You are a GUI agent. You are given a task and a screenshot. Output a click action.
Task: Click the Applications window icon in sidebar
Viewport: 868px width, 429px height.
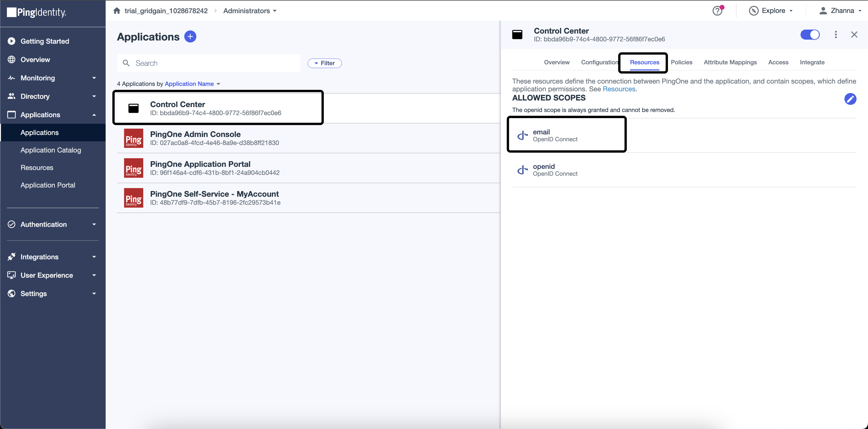tap(11, 115)
